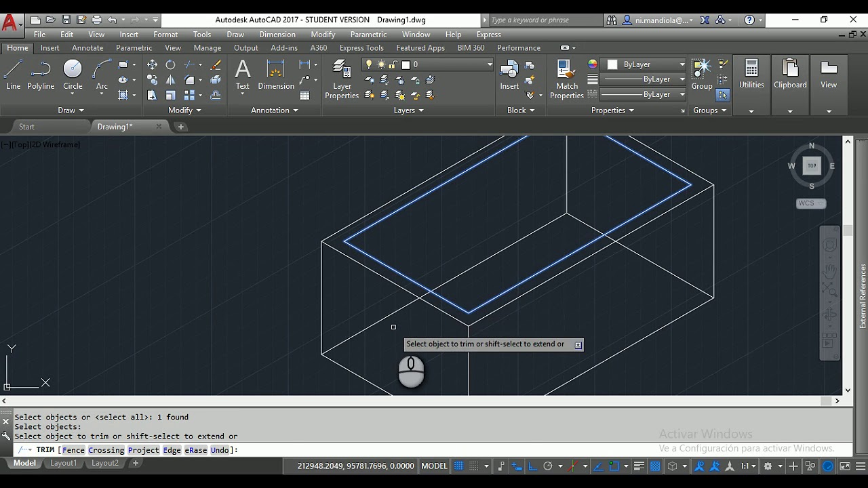Click the Hatch tool icon
This screenshot has height=488, width=868.
[x=123, y=96]
